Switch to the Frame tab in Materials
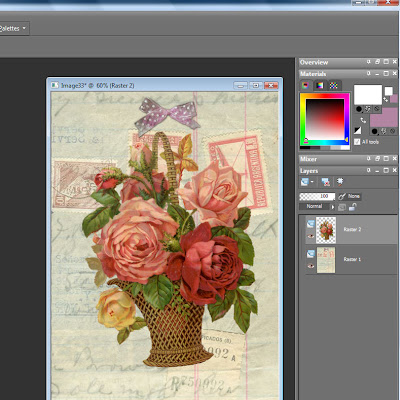 point(305,85)
